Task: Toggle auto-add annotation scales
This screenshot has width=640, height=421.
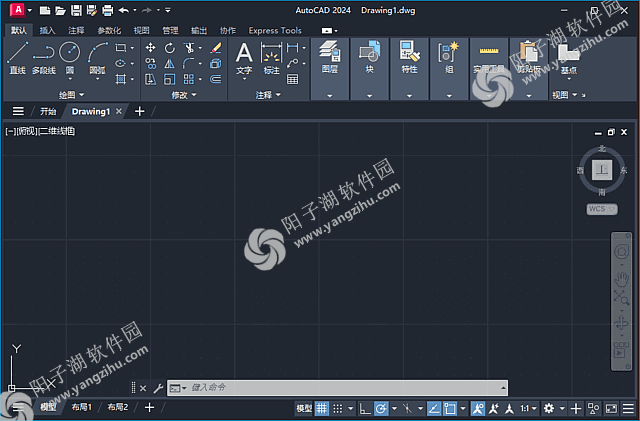Action: point(493,408)
